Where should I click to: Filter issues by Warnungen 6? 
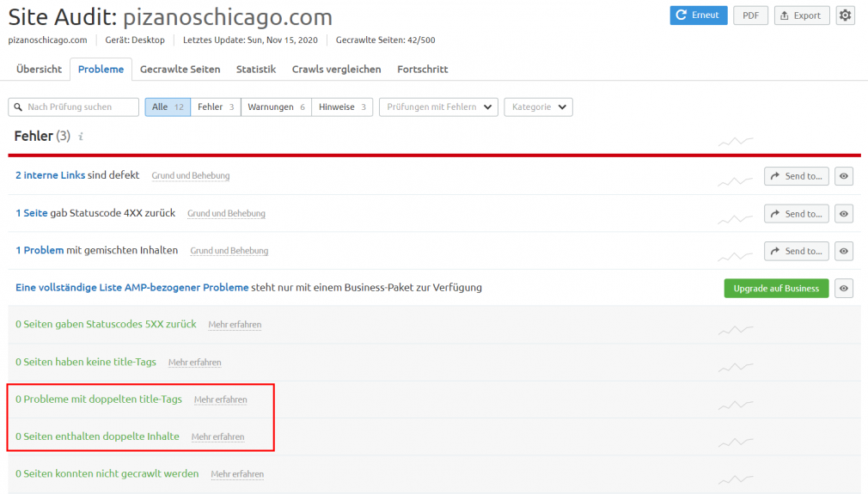(276, 107)
